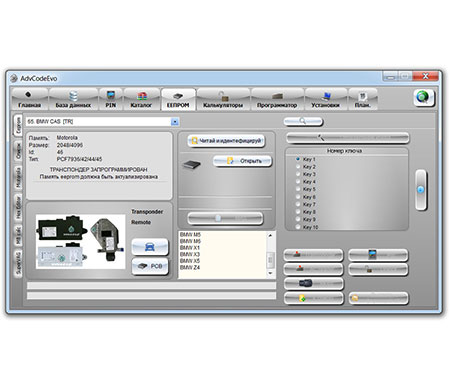The image size is (450, 388).
Task: Click the Читай и идентифицируй button
Action: (226, 141)
